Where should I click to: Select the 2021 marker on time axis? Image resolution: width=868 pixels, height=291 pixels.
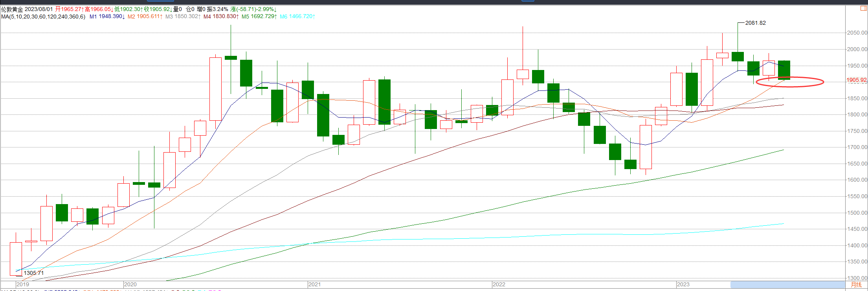(315, 284)
